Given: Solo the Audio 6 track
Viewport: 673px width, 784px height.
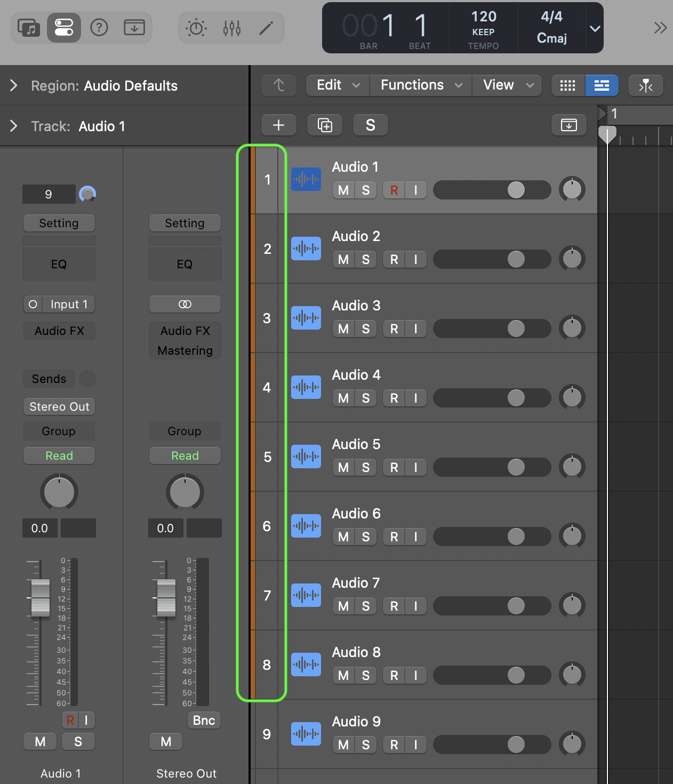Looking at the screenshot, I should tap(366, 537).
